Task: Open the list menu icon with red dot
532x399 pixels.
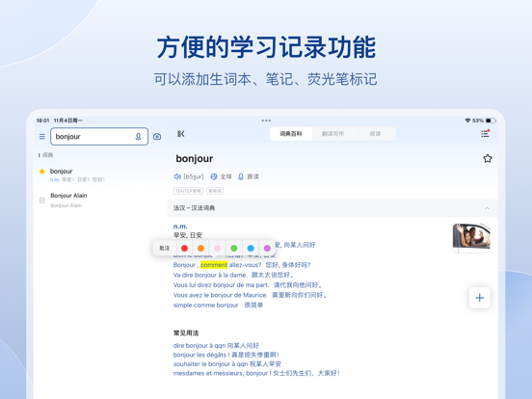Action: (x=485, y=133)
